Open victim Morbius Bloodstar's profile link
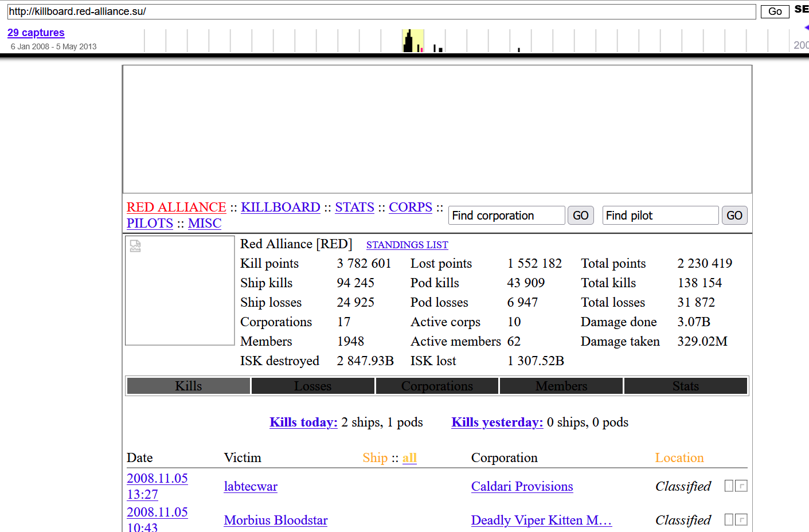 coord(276,520)
